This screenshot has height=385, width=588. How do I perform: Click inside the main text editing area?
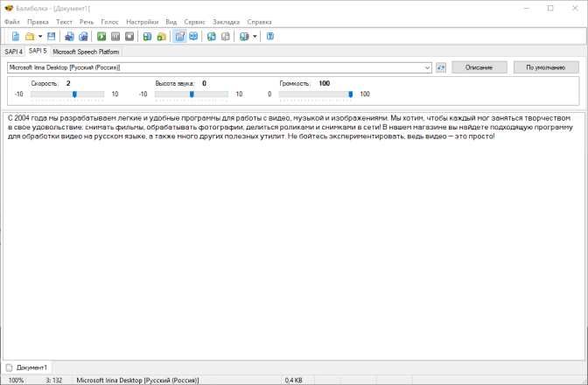pyautogui.click(x=294, y=236)
